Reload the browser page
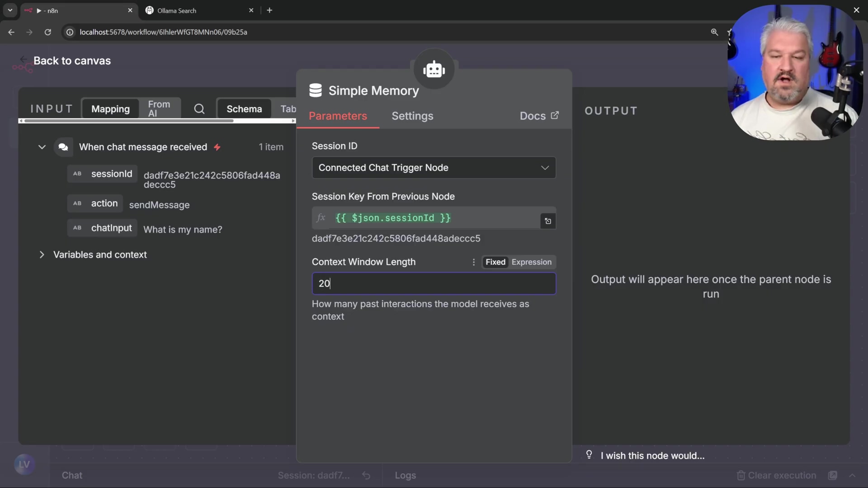Image resolution: width=868 pixels, height=488 pixels. pos(47,32)
